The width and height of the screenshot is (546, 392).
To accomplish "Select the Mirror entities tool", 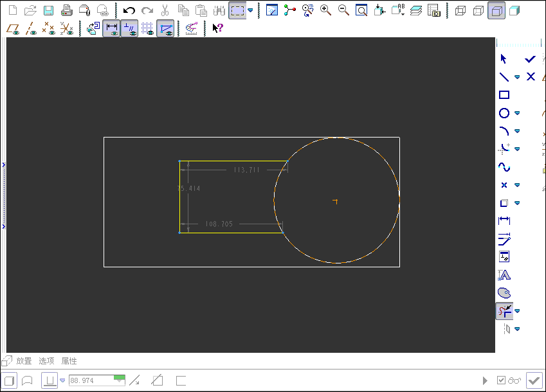I will pyautogui.click(x=507, y=328).
